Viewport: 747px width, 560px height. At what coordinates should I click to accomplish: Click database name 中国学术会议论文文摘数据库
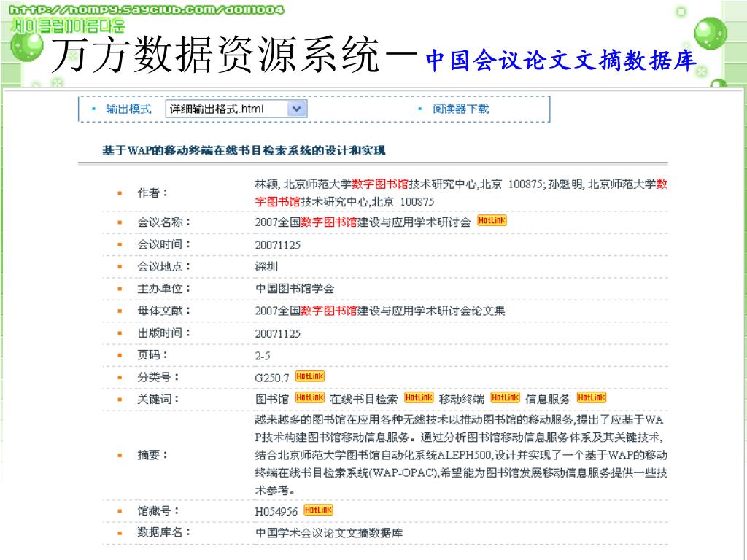click(x=329, y=533)
